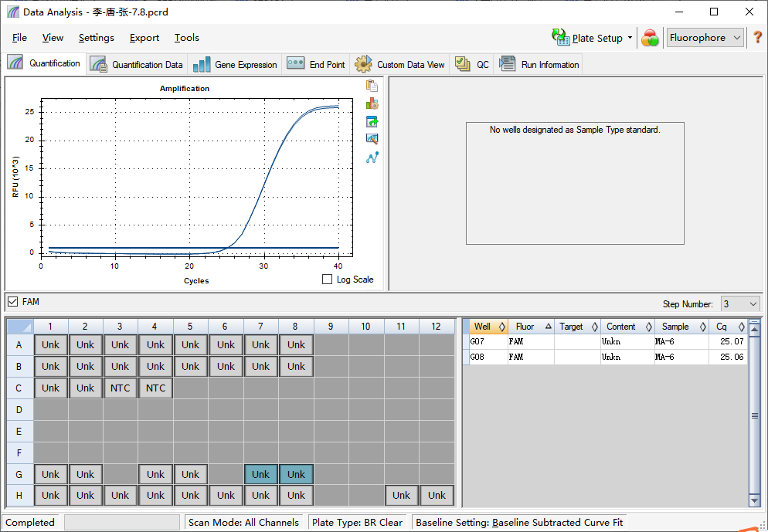The image size is (768, 532).
Task: Open the Step Number dropdown
Action: coord(740,304)
